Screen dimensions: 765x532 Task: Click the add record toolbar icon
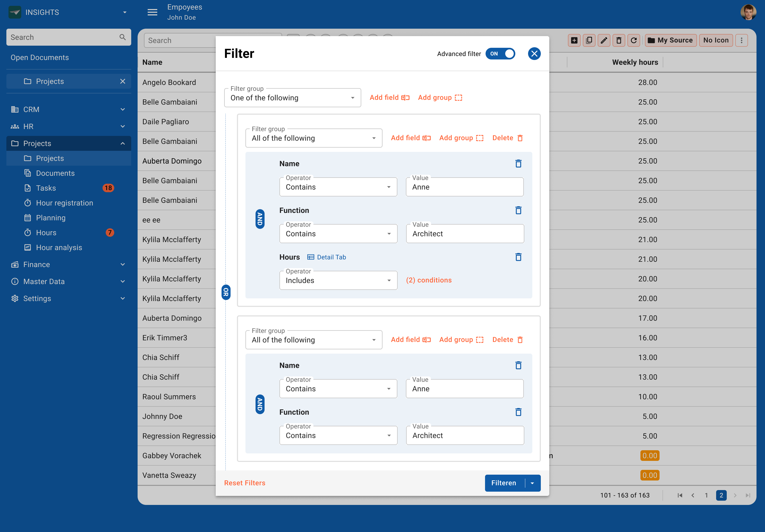tap(574, 40)
